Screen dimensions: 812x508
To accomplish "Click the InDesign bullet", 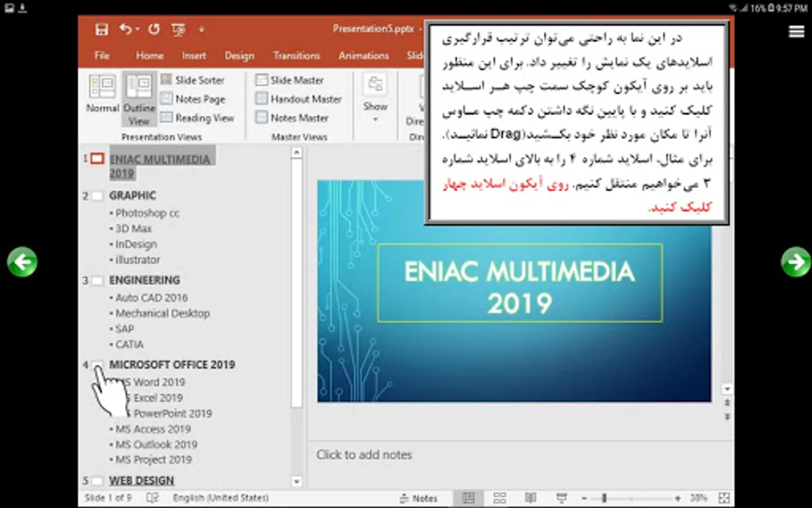I will (136, 244).
